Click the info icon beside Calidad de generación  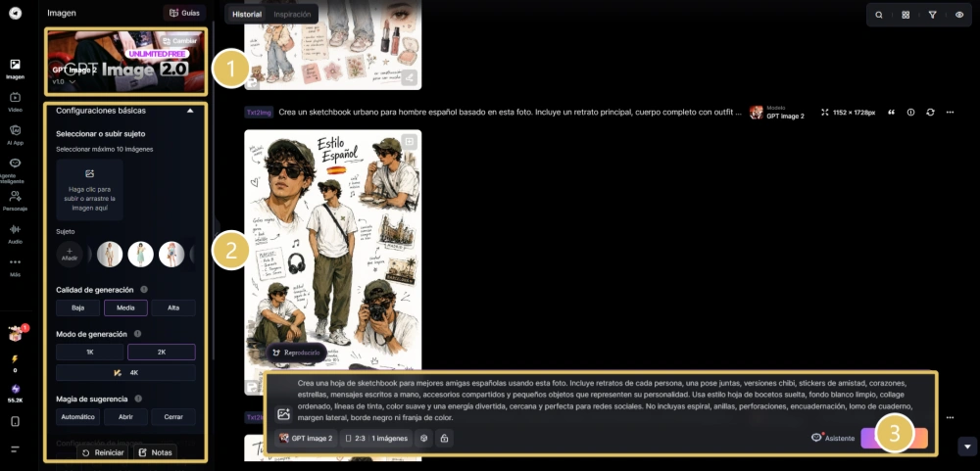(144, 290)
